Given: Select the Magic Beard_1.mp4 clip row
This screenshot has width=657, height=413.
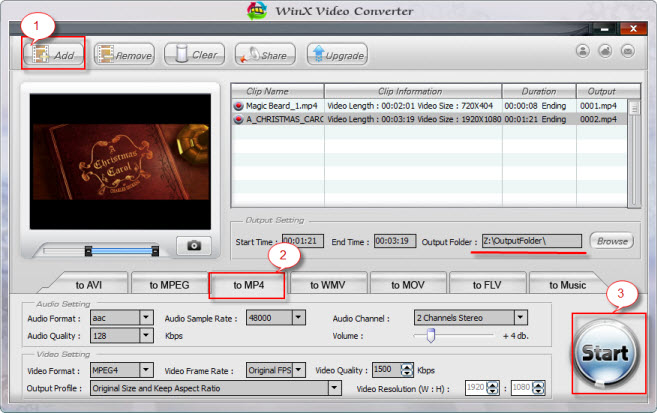Looking at the screenshot, I should coord(429,106).
